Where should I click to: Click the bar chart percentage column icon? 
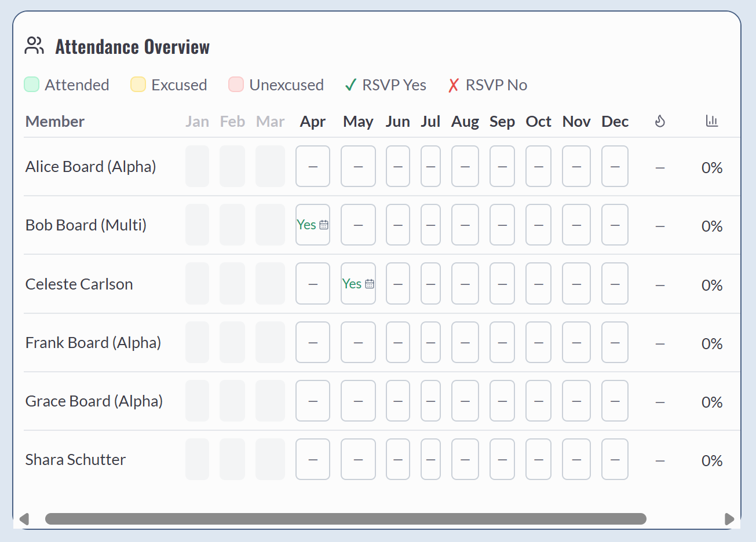point(712,121)
